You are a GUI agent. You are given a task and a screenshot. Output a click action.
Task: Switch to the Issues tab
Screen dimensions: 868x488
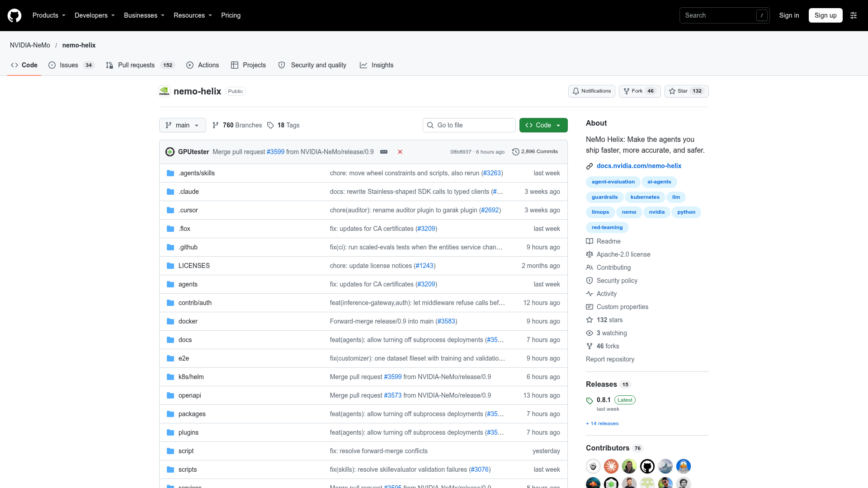point(71,65)
